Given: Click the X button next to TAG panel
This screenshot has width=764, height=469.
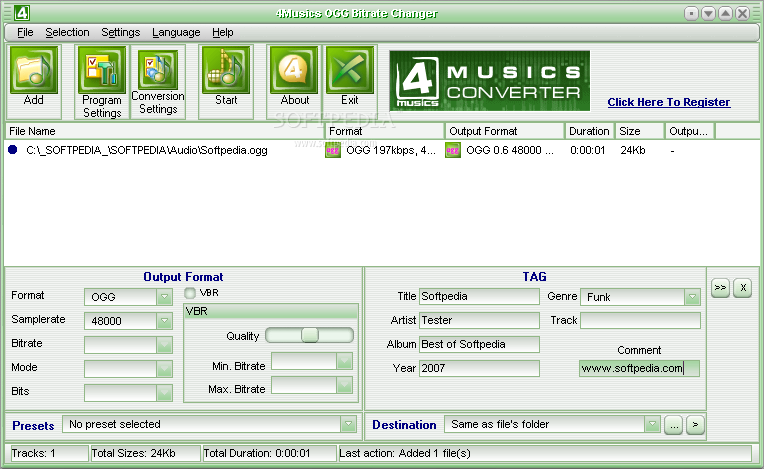Looking at the screenshot, I should click(743, 288).
